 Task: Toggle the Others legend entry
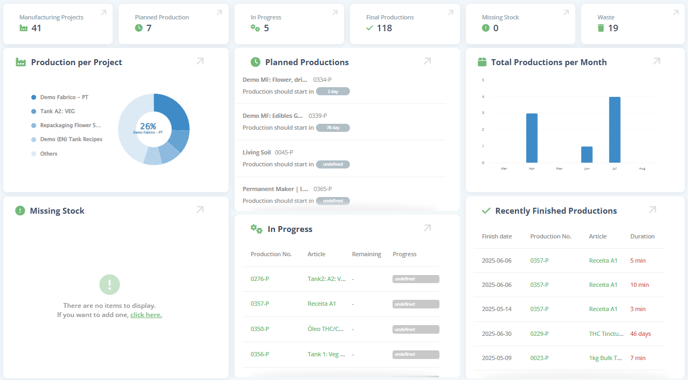44,154
